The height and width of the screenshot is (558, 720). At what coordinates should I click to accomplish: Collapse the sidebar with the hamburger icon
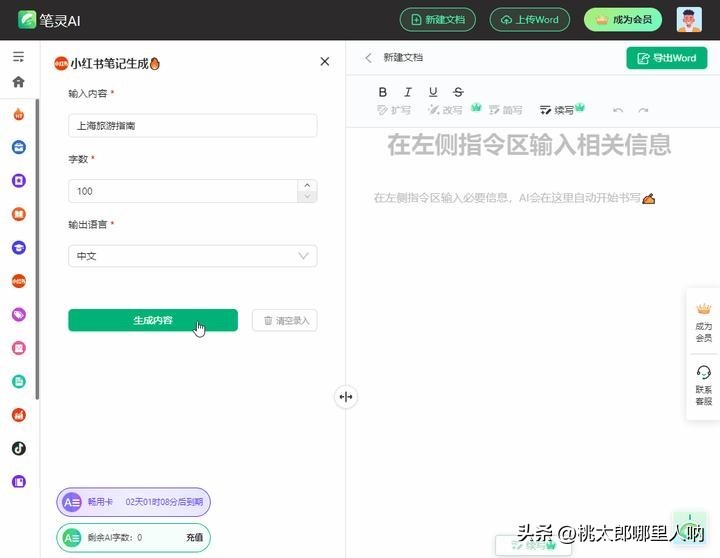18,57
